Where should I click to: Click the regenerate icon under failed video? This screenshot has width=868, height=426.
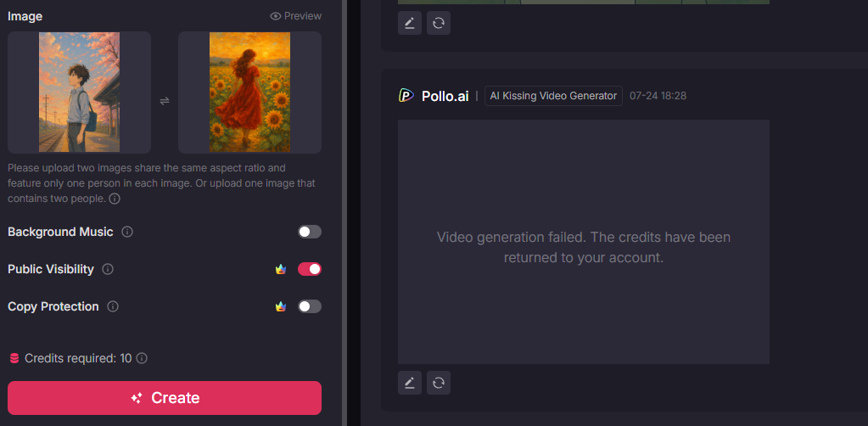[439, 383]
